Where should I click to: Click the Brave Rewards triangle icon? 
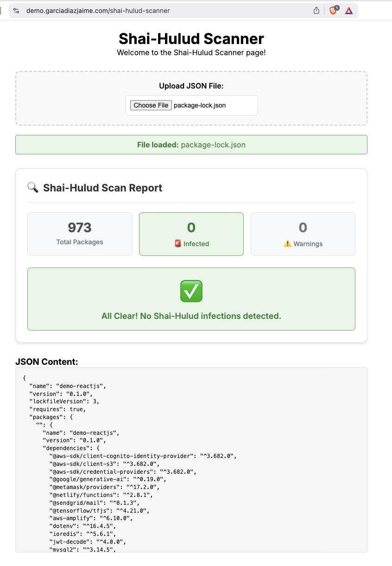[x=348, y=11]
